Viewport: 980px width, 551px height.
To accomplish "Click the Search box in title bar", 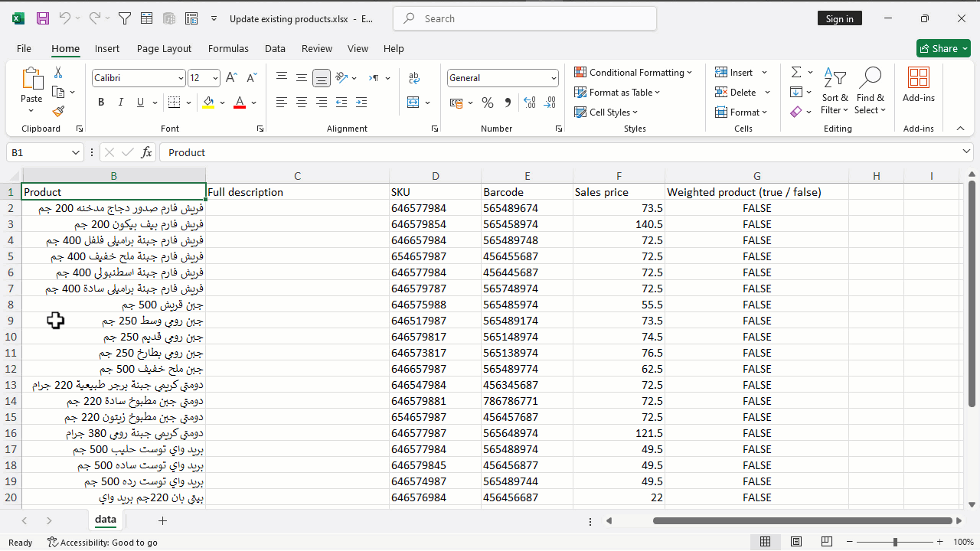I will coord(524,18).
